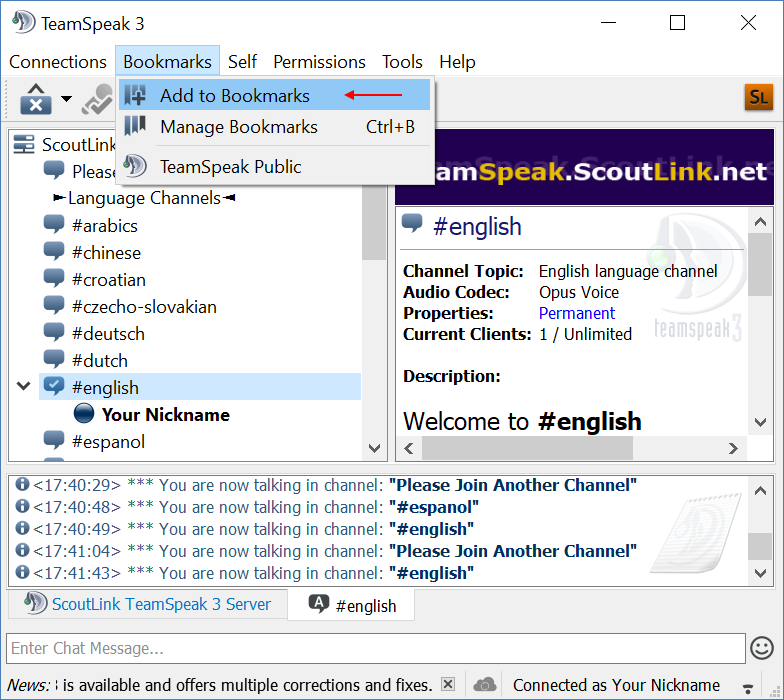Click the cloud sync status icon
This screenshot has height=700, width=784.
pyautogui.click(x=484, y=684)
